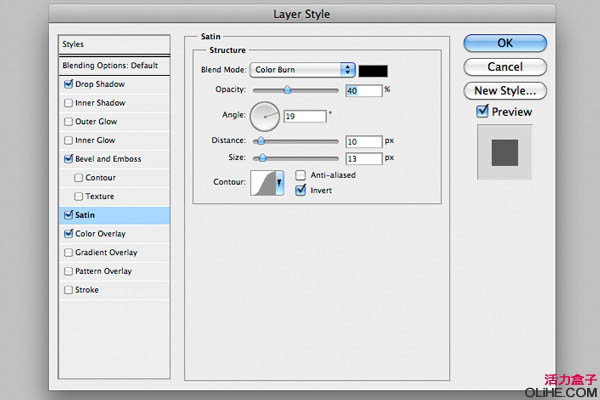Viewport: 600px width, 400px height.
Task: Click the New Style... button
Action: [505, 91]
